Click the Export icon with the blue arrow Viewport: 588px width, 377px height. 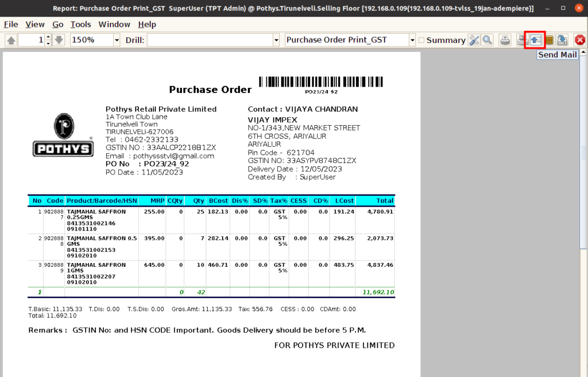[562, 40]
